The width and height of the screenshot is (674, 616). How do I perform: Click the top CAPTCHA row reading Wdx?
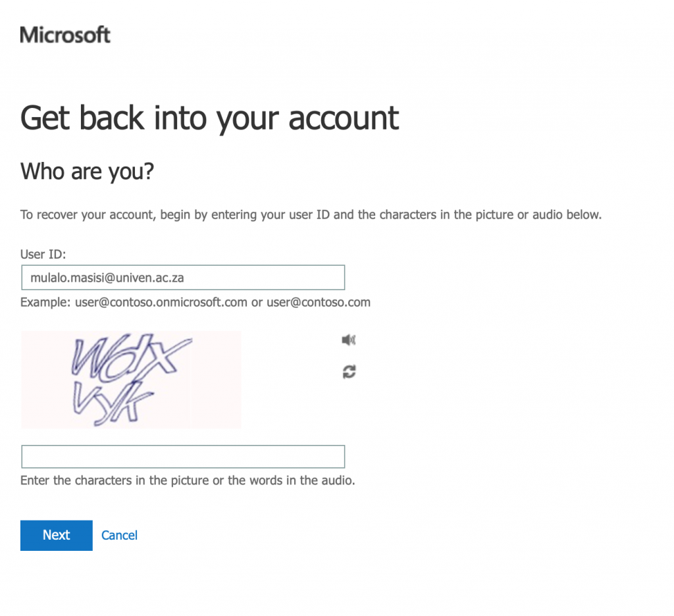tap(131, 357)
